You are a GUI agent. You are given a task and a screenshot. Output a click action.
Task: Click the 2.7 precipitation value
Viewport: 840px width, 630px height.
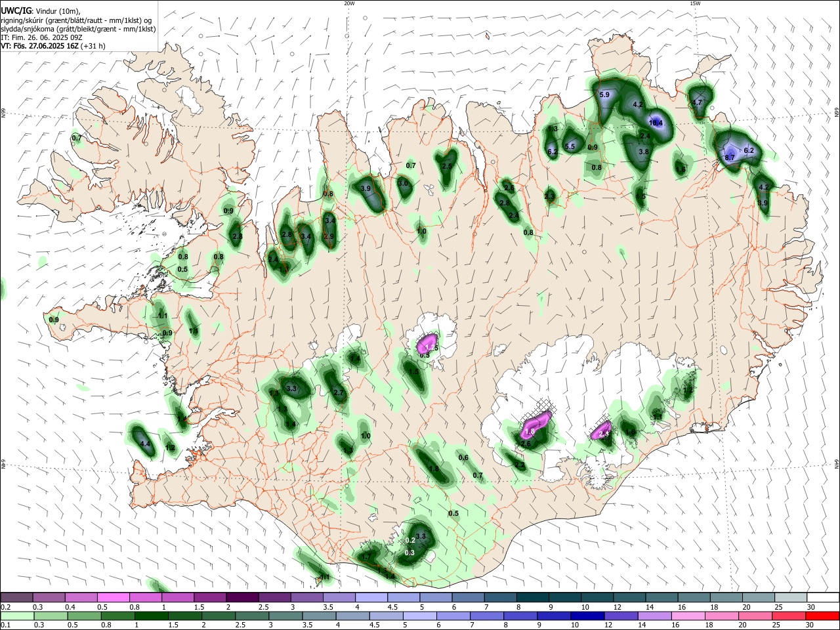click(339, 392)
